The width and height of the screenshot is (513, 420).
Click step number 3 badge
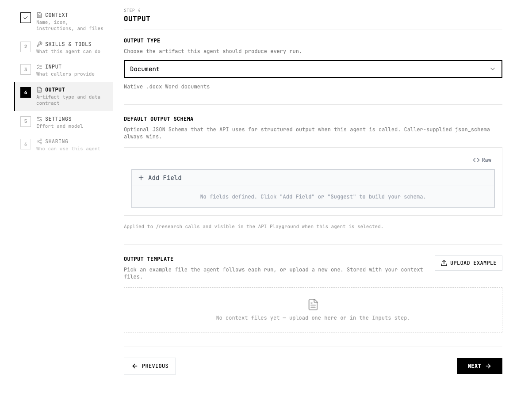tap(26, 69)
